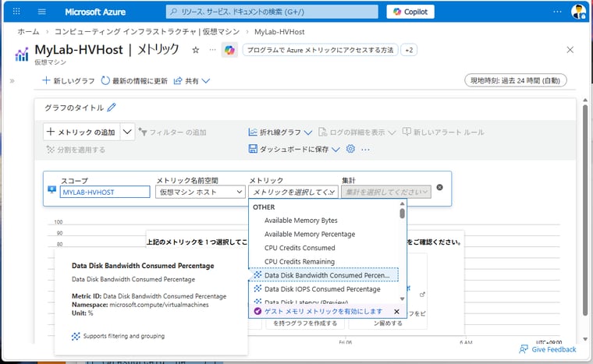Viewport: 593px width, 364px height.
Task: Open the Azure portal apps grid icon
Action: (16, 12)
